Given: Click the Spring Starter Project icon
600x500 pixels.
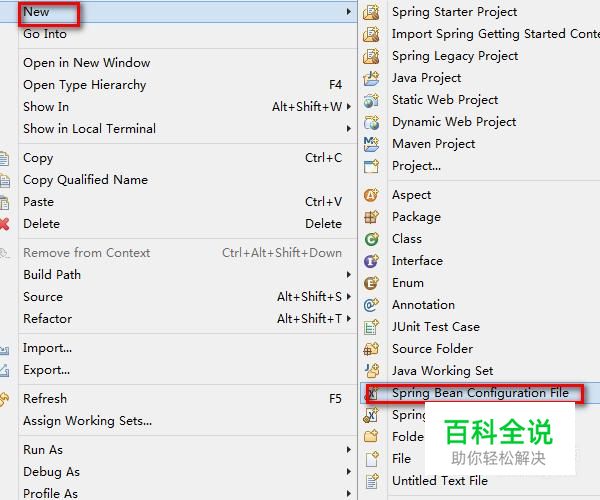Looking at the screenshot, I should tap(371, 12).
